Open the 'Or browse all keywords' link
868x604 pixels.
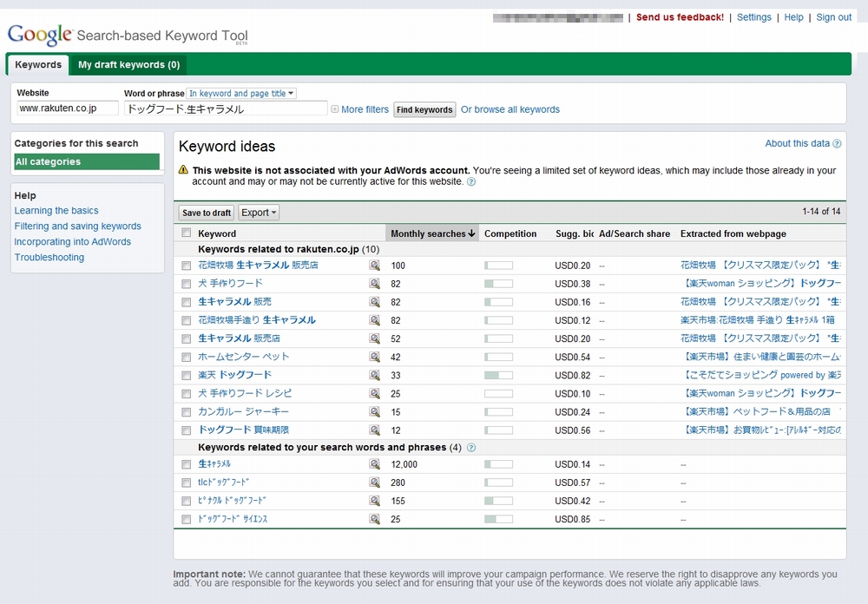pyautogui.click(x=510, y=109)
